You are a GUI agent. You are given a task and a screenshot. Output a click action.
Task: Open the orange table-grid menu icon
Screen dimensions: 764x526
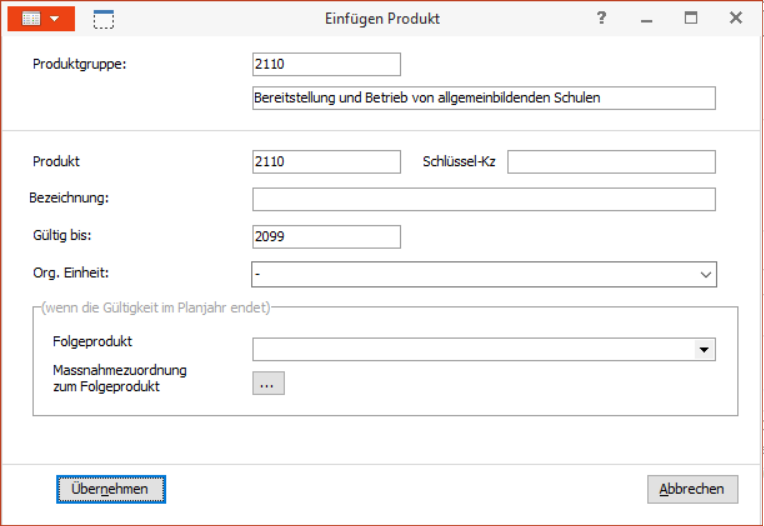point(31,19)
